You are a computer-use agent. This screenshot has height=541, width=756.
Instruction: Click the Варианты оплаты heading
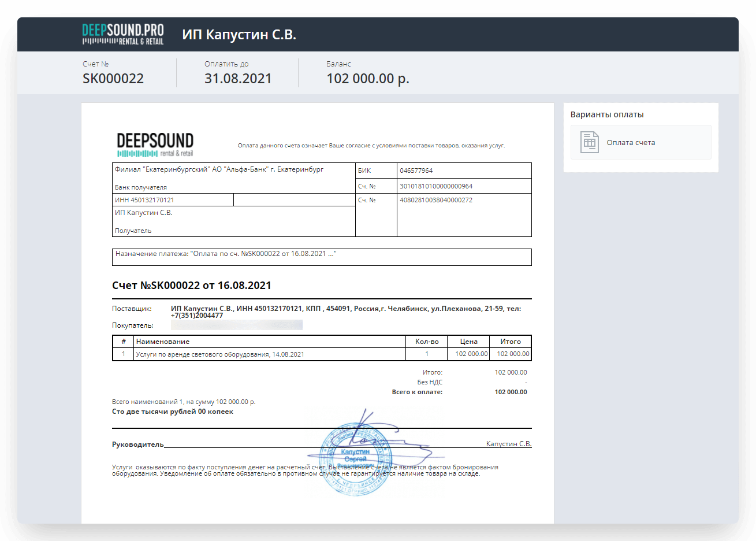click(606, 114)
